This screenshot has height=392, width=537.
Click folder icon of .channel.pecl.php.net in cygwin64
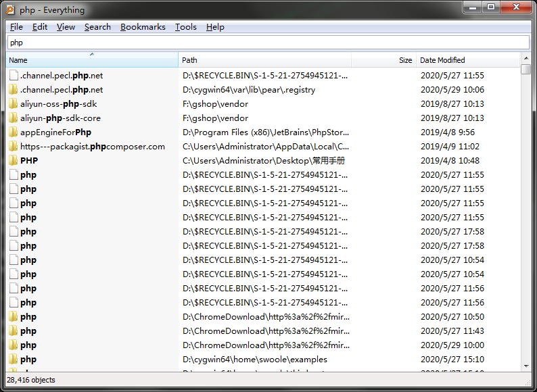[14, 90]
